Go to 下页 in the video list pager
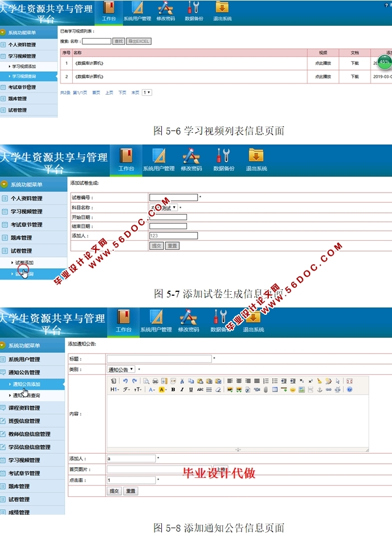 [122, 92]
